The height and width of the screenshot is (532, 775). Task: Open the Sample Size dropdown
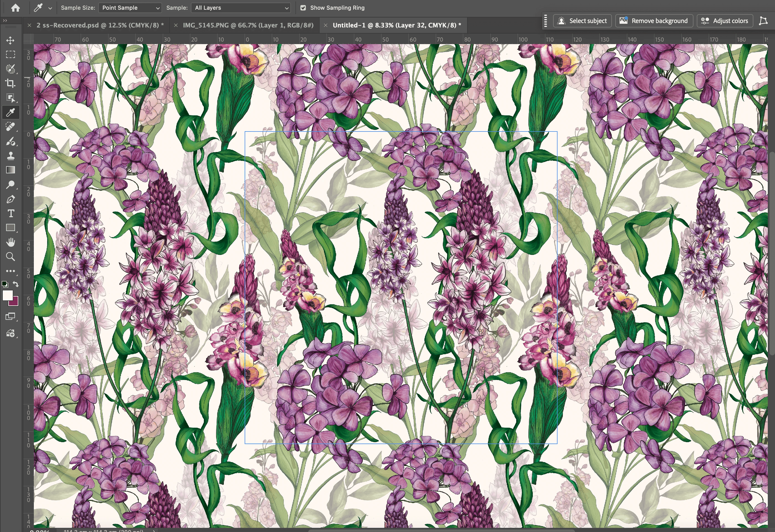click(130, 8)
